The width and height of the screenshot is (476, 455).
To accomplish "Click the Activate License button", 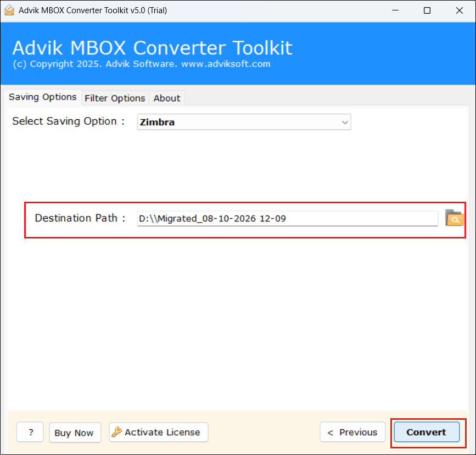I will click(159, 432).
